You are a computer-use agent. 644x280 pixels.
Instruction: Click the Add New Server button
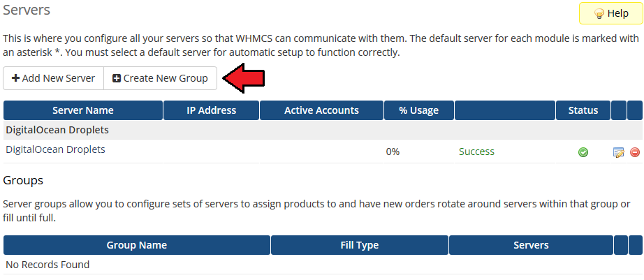[x=53, y=78]
